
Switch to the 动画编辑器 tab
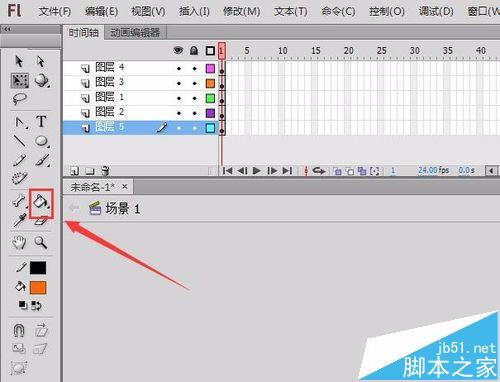click(135, 33)
